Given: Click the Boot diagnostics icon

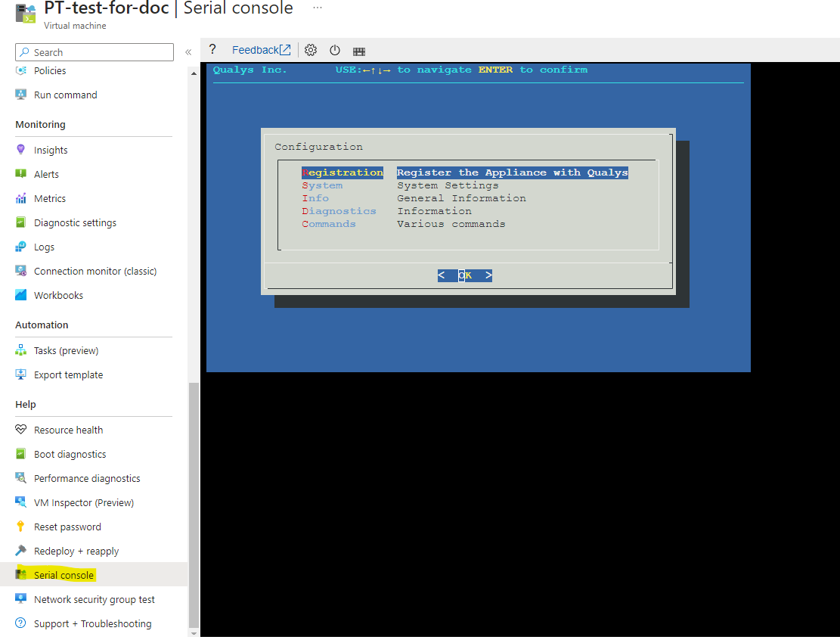Looking at the screenshot, I should 21,454.
